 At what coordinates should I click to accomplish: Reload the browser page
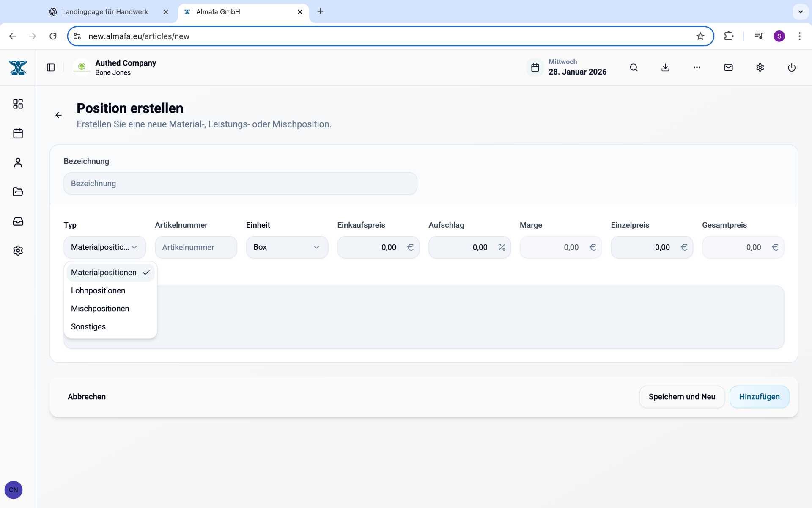coord(53,36)
